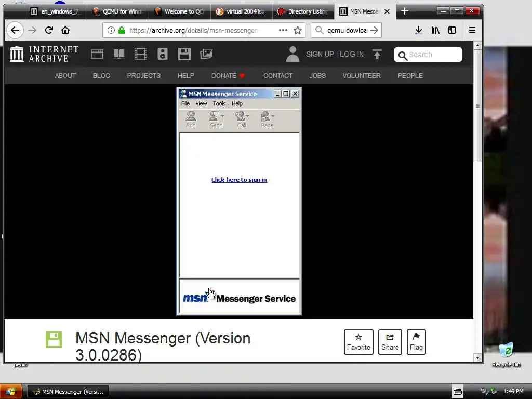Click the Internet Archive Search field

428,55
